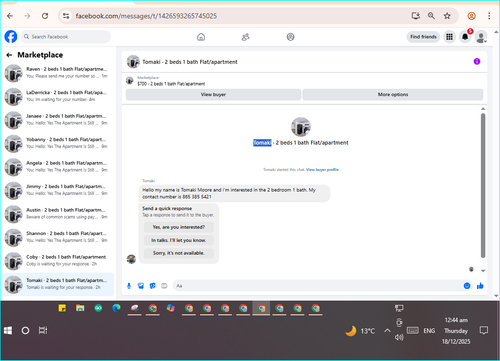
Task: Open Angela conversation in Marketplace list
Action: (x=58, y=167)
